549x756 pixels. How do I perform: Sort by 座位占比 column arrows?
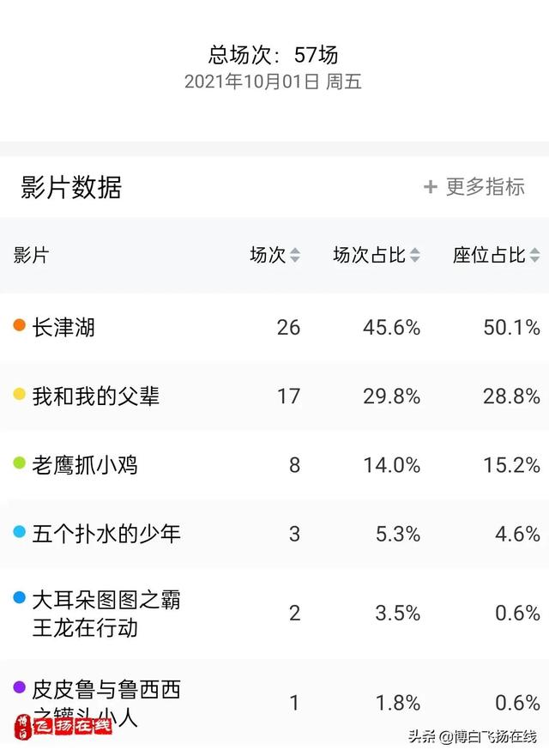[534, 255]
